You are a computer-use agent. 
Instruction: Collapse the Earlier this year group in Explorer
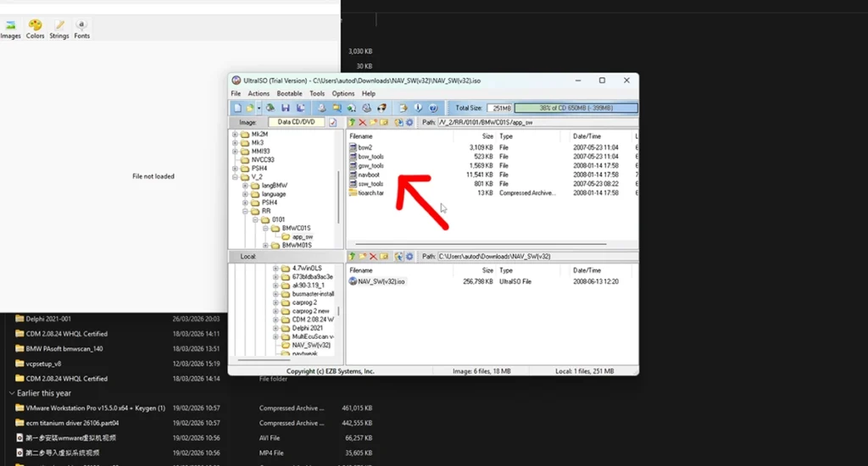12,393
